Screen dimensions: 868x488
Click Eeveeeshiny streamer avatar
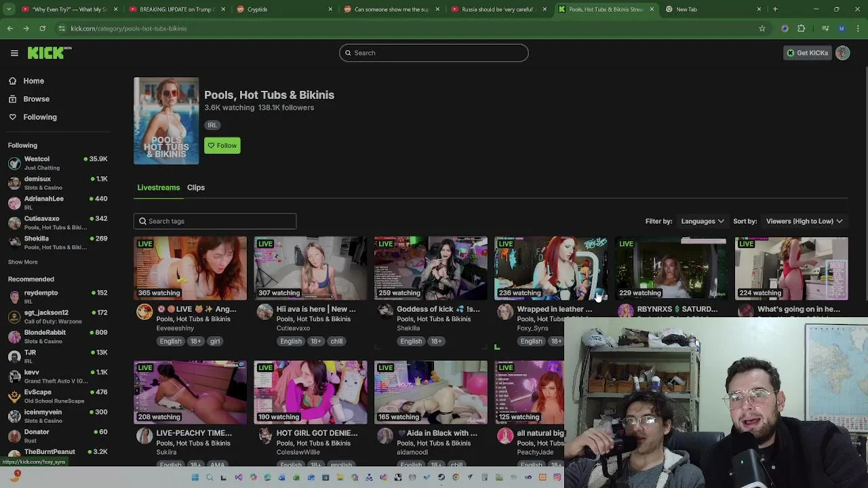pyautogui.click(x=144, y=311)
